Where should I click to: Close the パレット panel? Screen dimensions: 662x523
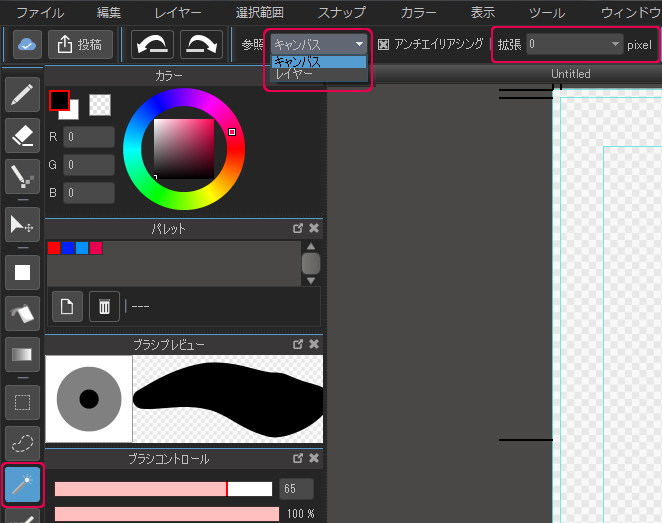tap(314, 228)
